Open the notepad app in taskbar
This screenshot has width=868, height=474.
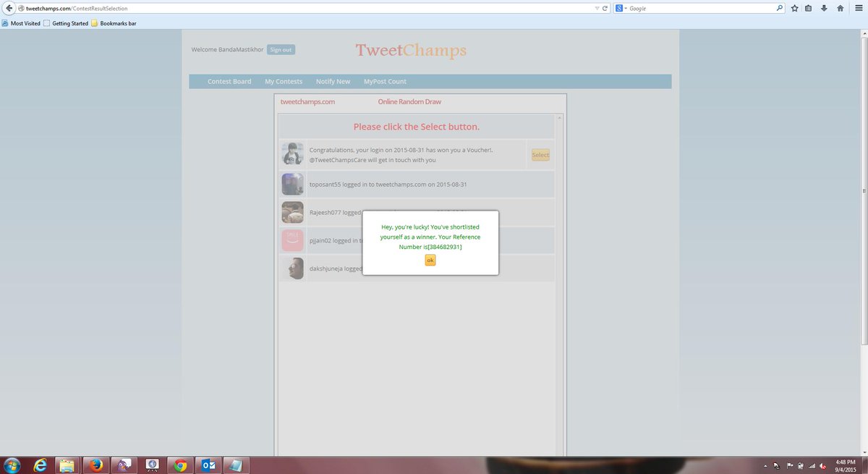pos(237,465)
